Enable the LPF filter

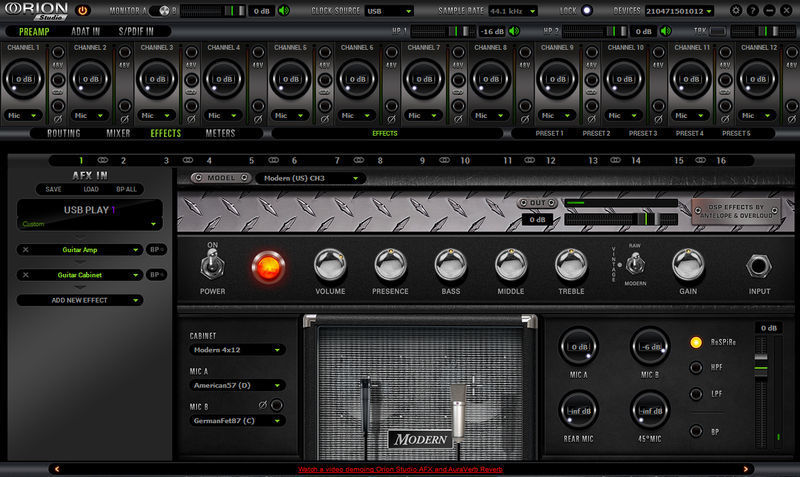695,394
